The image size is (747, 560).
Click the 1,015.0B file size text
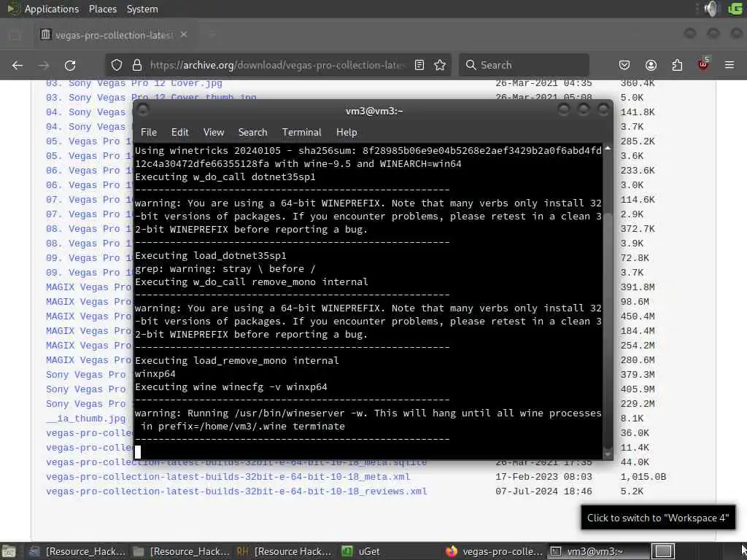(643, 477)
